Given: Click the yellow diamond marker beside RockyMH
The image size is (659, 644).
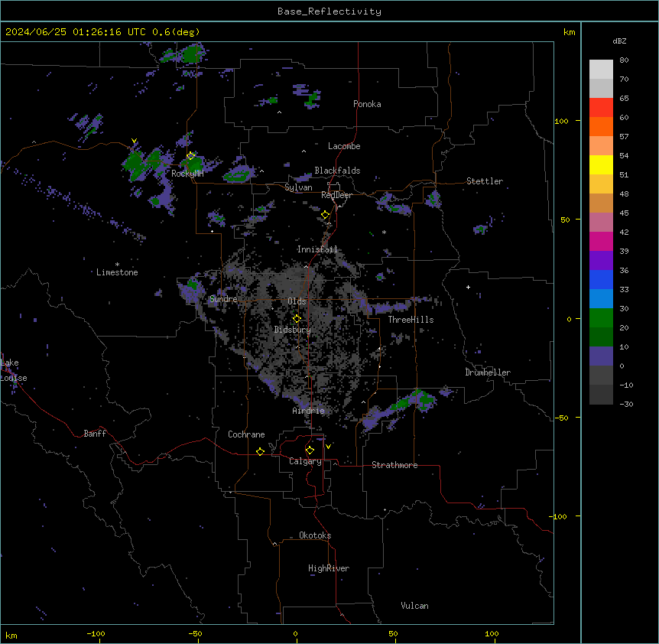Looking at the screenshot, I should coord(190,156).
